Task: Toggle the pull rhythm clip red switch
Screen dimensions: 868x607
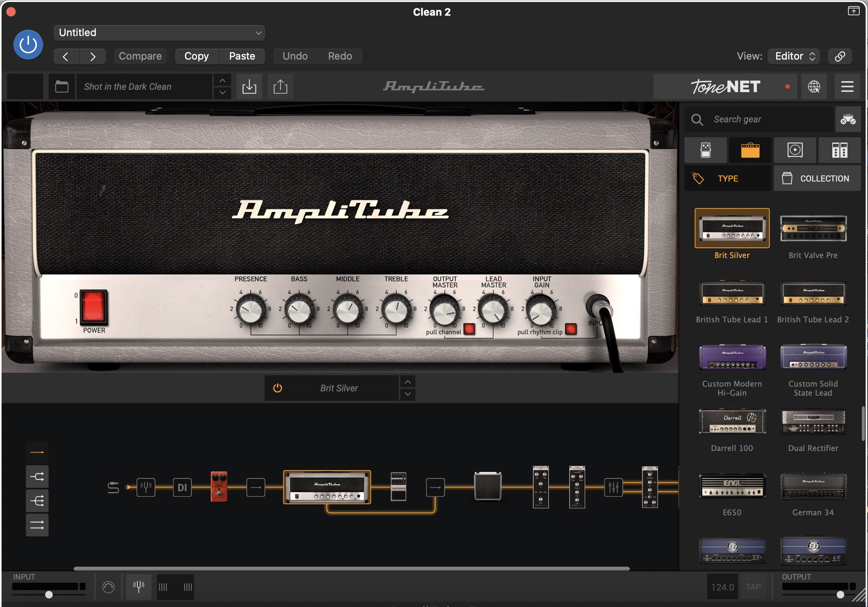Action: pos(571,329)
